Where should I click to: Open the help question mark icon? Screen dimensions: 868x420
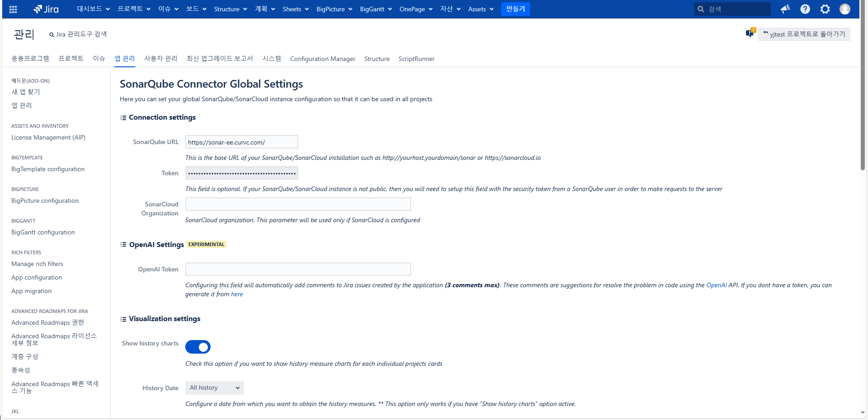click(x=805, y=9)
